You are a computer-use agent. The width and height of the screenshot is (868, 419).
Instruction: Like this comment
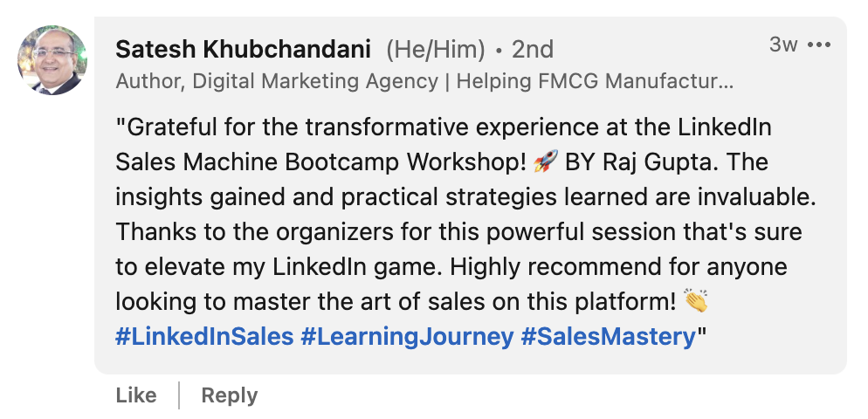click(x=136, y=395)
